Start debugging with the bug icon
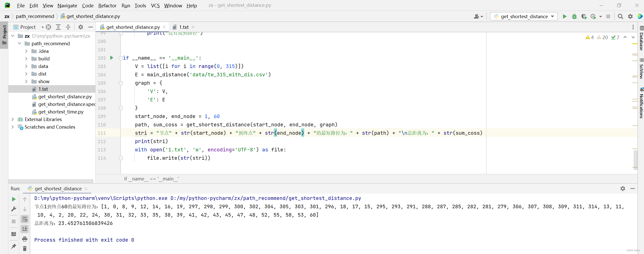 point(574,16)
